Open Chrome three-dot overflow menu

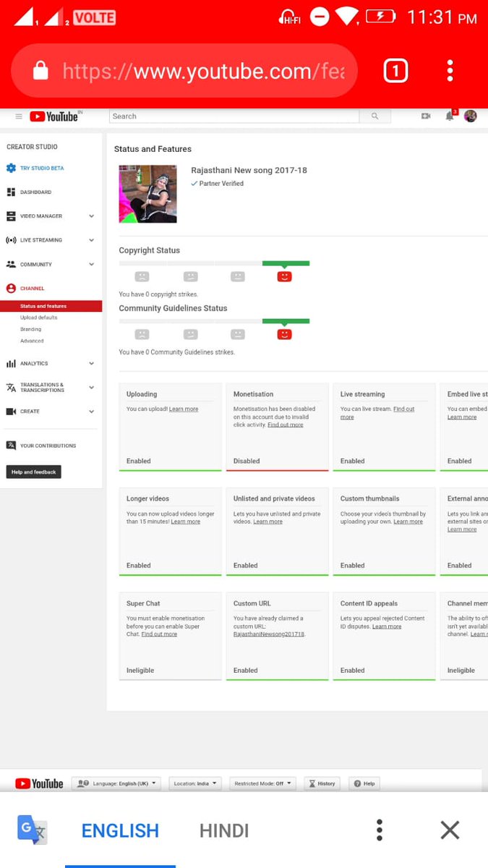[450, 71]
